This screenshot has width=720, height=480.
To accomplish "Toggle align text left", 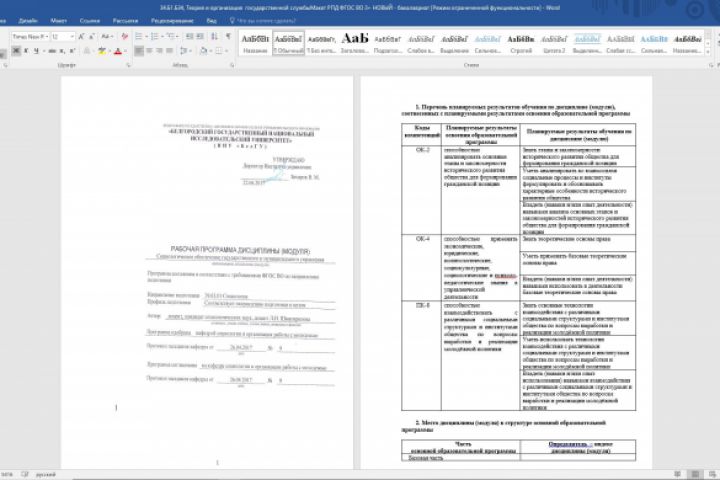I will coord(139,51).
